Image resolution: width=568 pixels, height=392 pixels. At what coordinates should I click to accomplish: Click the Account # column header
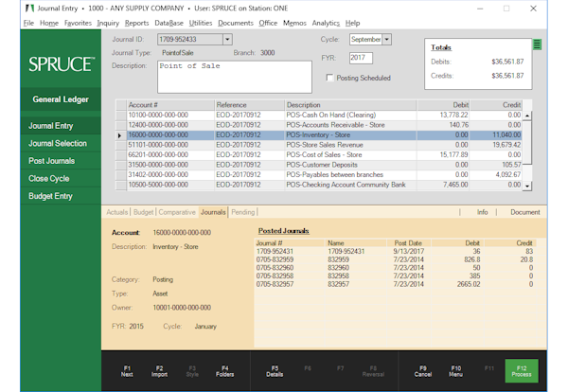(x=170, y=105)
